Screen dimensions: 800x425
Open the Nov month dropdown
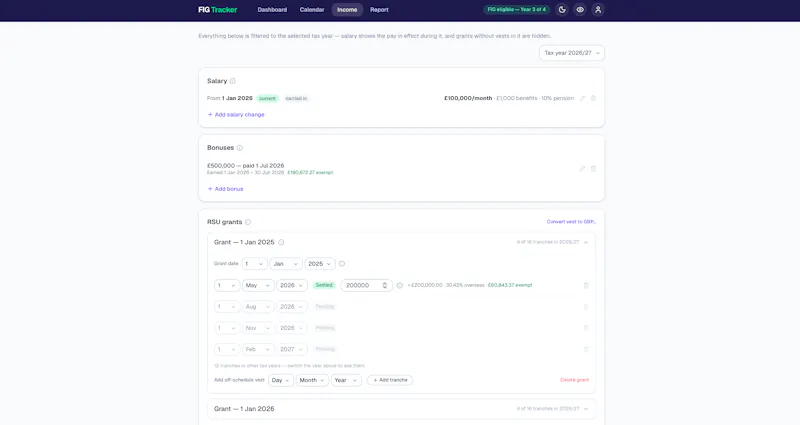pos(258,328)
